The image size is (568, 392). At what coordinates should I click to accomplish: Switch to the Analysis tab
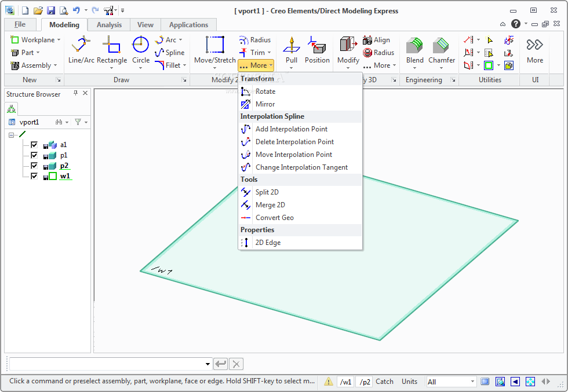109,25
